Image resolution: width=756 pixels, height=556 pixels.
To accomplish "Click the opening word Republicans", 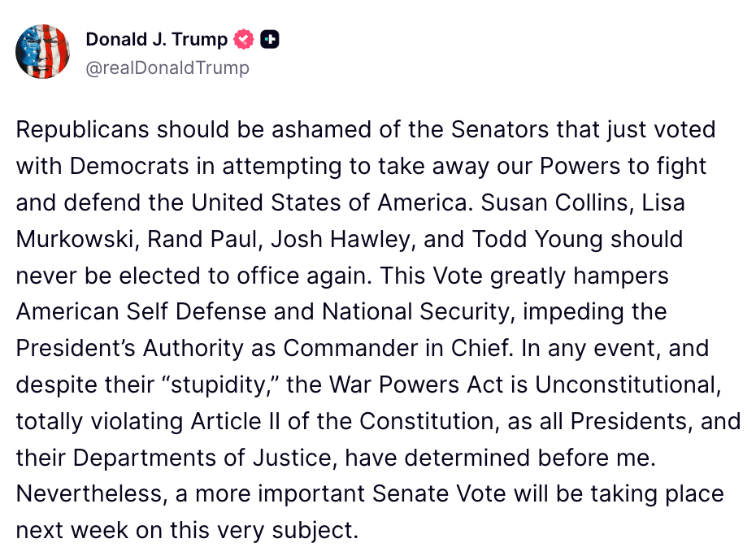I will (x=82, y=130).
